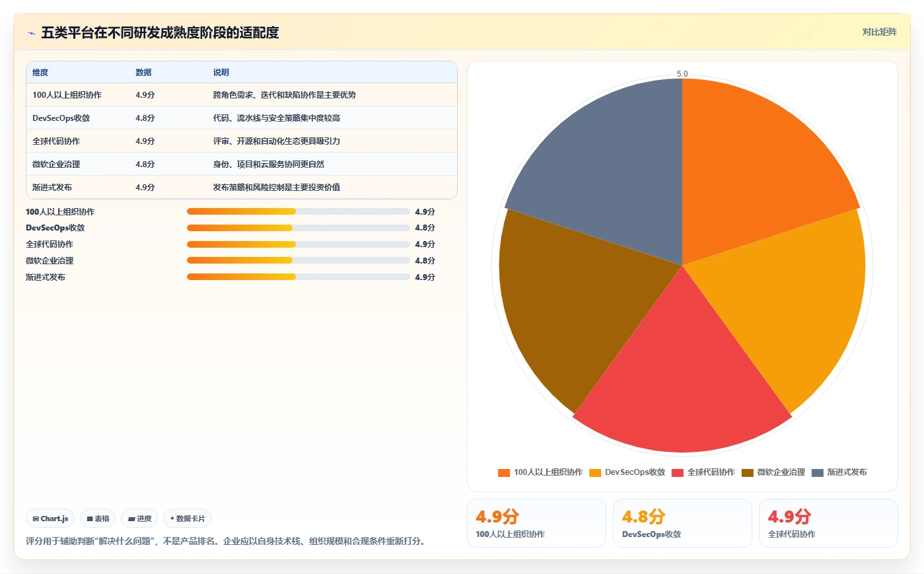Click description 身份、项目和云服务协同更自然

pyautogui.click(x=268, y=164)
